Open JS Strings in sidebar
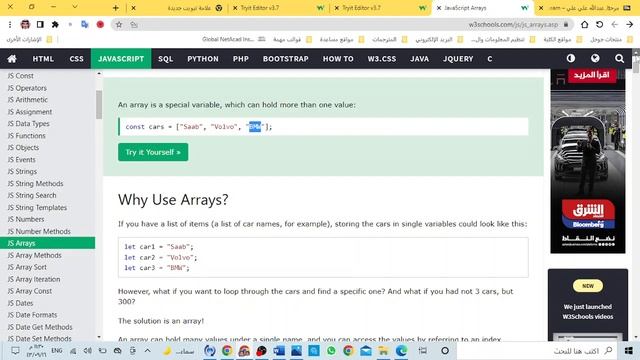The width and height of the screenshot is (640, 360). click(22, 171)
